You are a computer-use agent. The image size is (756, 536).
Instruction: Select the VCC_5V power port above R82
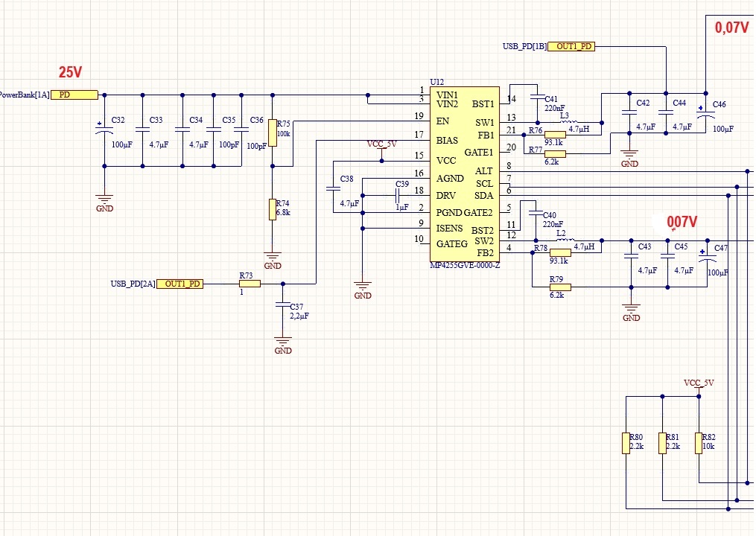click(698, 385)
